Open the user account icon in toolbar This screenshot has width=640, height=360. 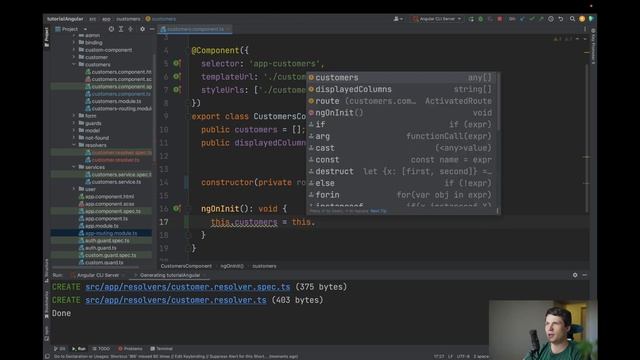[x=398, y=19]
